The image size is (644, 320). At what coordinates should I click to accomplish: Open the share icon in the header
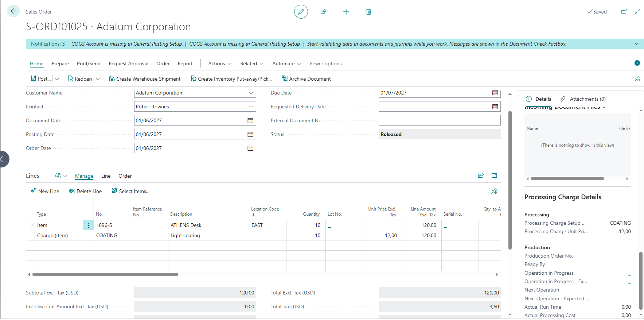coord(323,12)
